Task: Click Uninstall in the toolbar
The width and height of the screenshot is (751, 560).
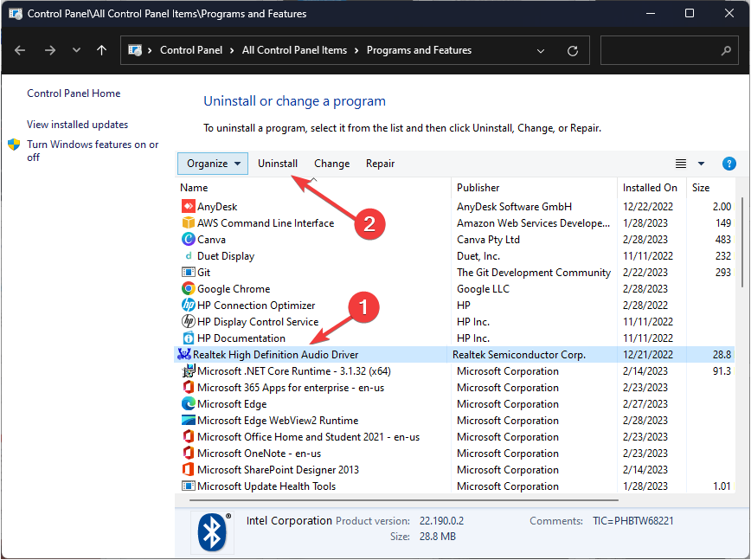Action: click(x=278, y=164)
